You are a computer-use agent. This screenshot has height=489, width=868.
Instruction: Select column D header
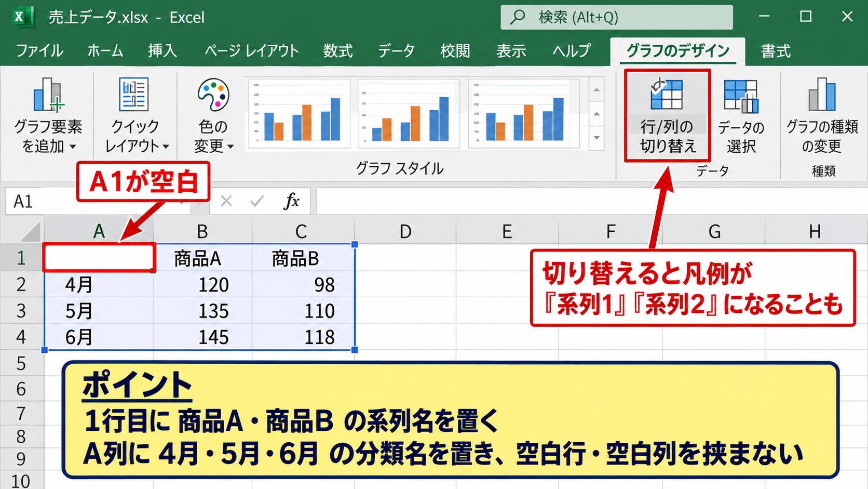[x=405, y=231]
